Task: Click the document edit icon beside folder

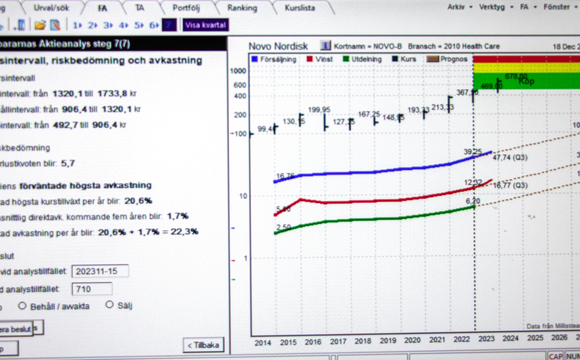Action: [x=55, y=25]
